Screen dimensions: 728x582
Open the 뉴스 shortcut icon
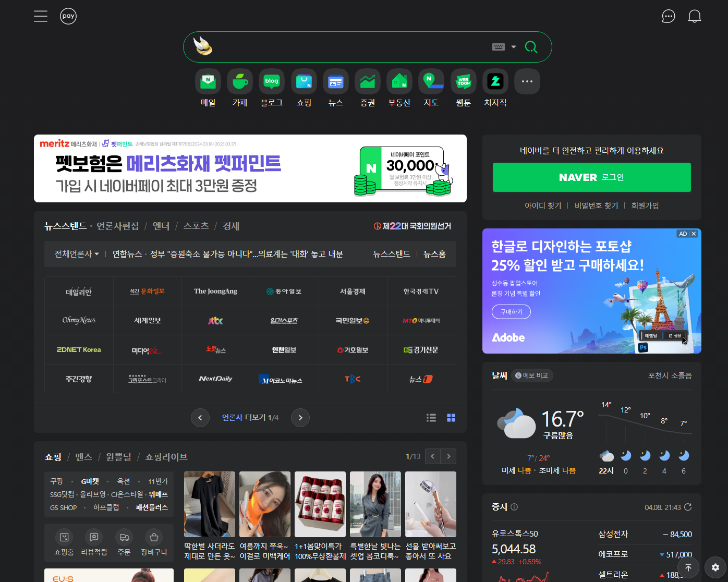click(336, 81)
